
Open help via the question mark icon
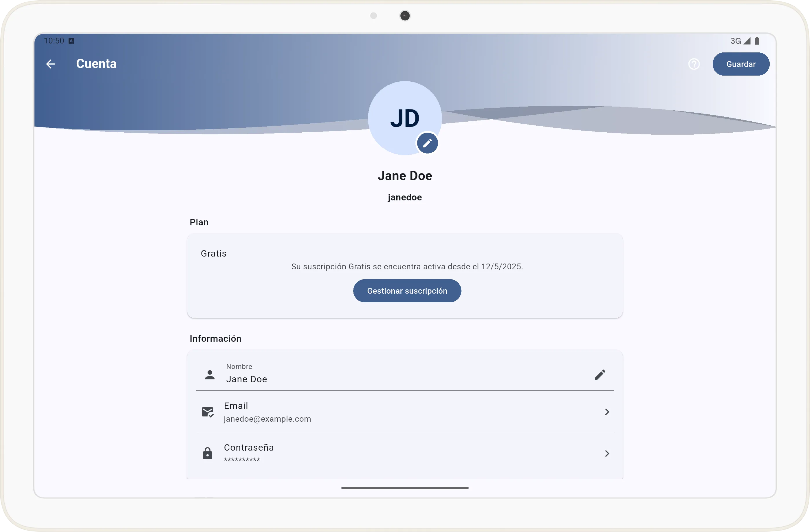coord(694,64)
